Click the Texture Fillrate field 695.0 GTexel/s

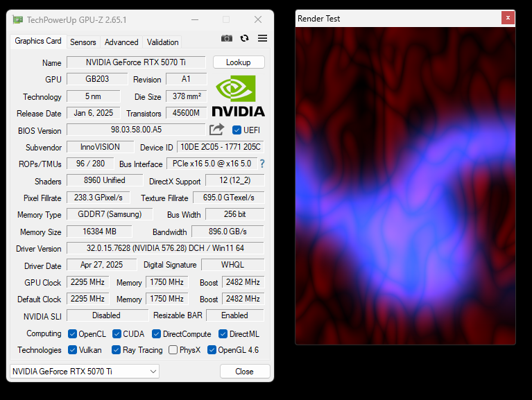tap(229, 198)
